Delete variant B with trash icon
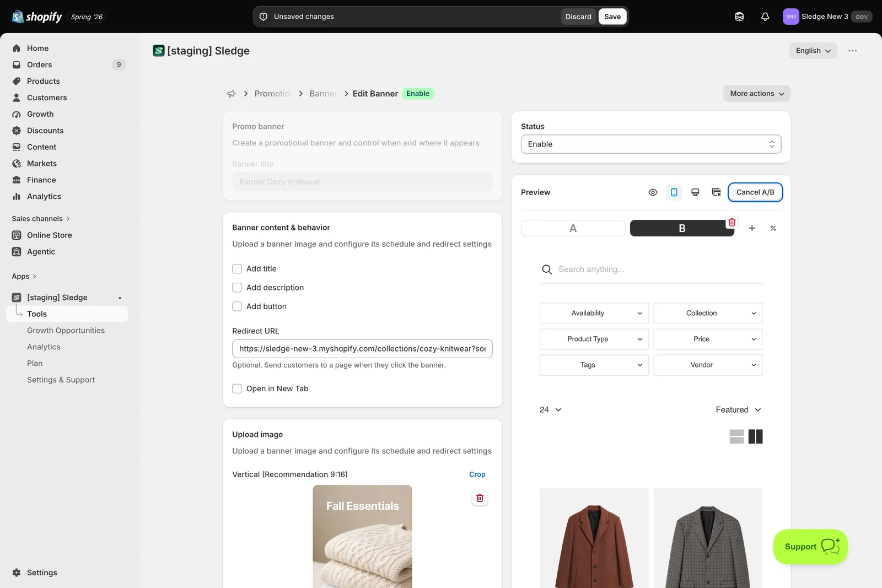The image size is (882, 588). point(732,223)
